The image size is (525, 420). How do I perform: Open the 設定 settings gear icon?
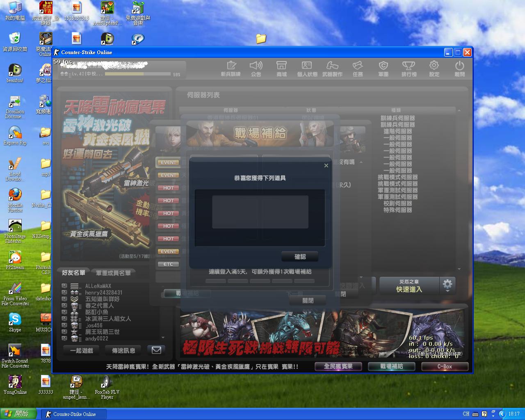coord(434,68)
